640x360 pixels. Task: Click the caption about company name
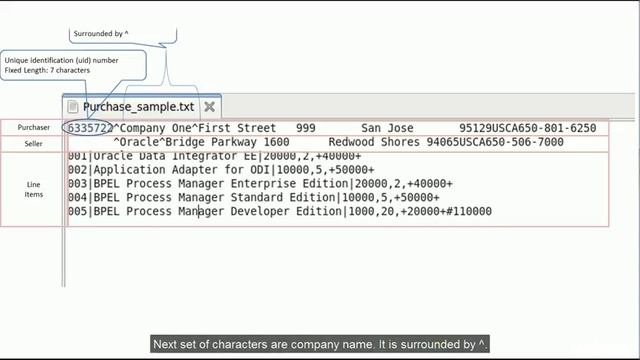pos(320,344)
